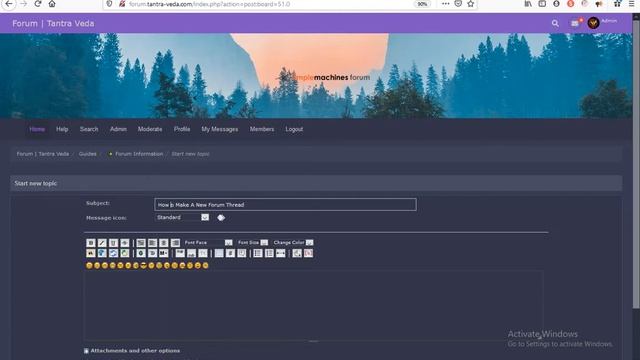The width and height of the screenshot is (640, 360).
Task: Align text left in editor
Action: [x=153, y=243]
